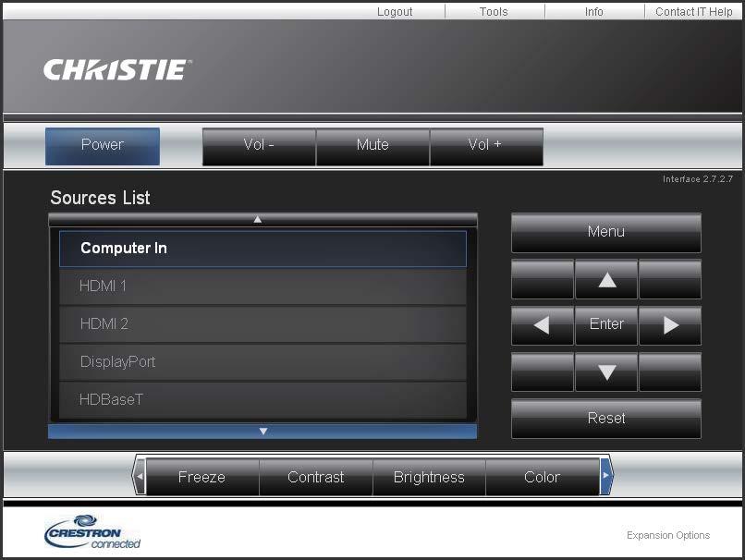
Task: Adjust Contrast setting
Action: (x=316, y=477)
